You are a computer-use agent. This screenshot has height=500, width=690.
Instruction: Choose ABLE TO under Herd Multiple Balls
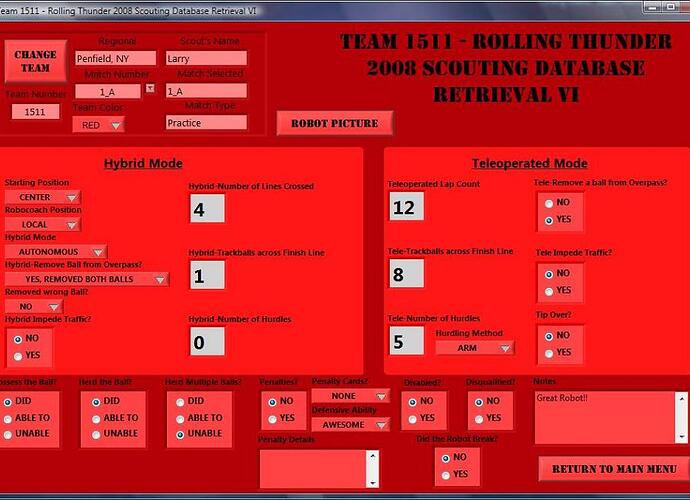180,419
